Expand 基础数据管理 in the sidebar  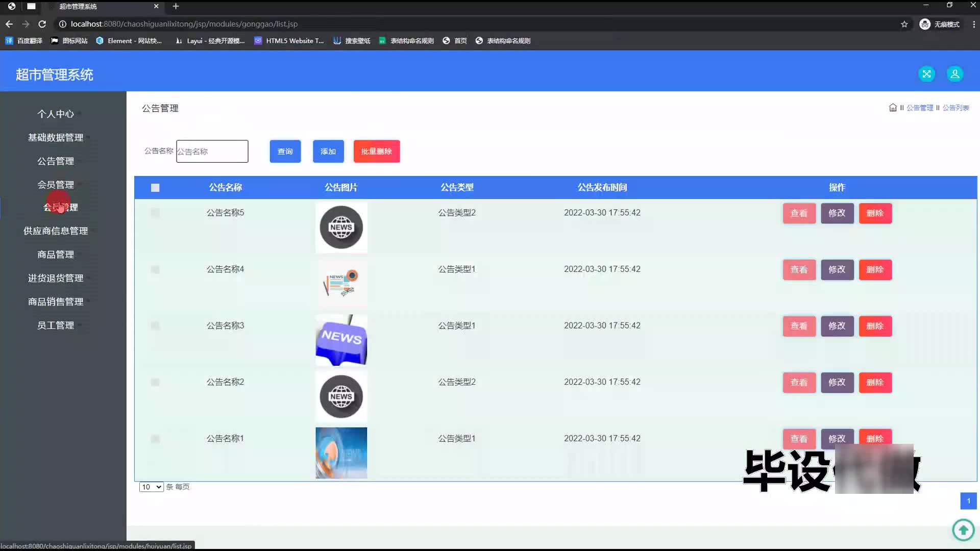(x=56, y=137)
